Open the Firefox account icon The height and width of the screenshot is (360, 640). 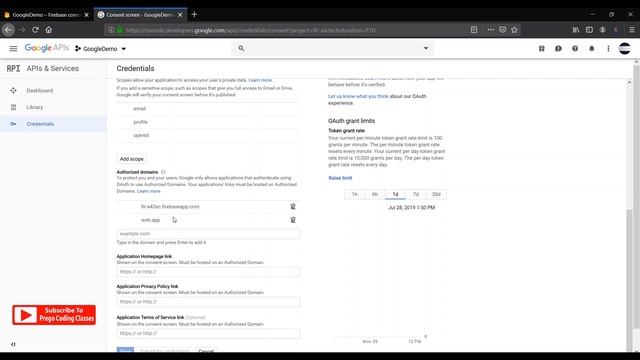(x=602, y=30)
